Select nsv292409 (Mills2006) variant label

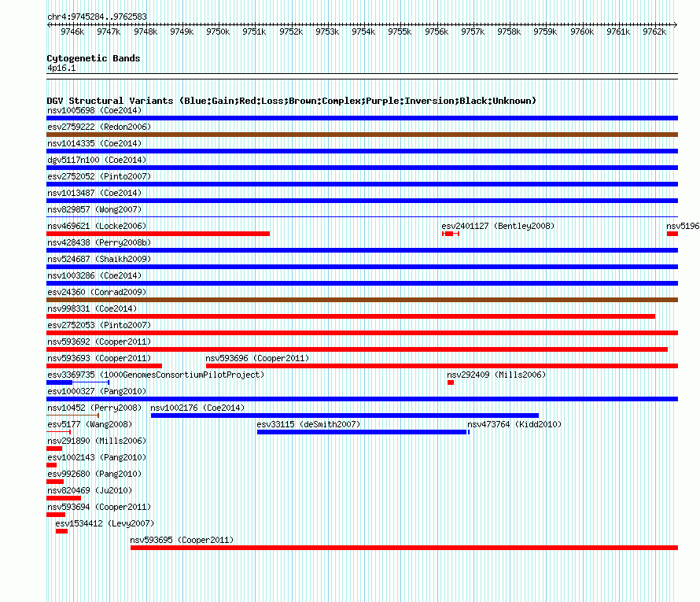point(496,375)
